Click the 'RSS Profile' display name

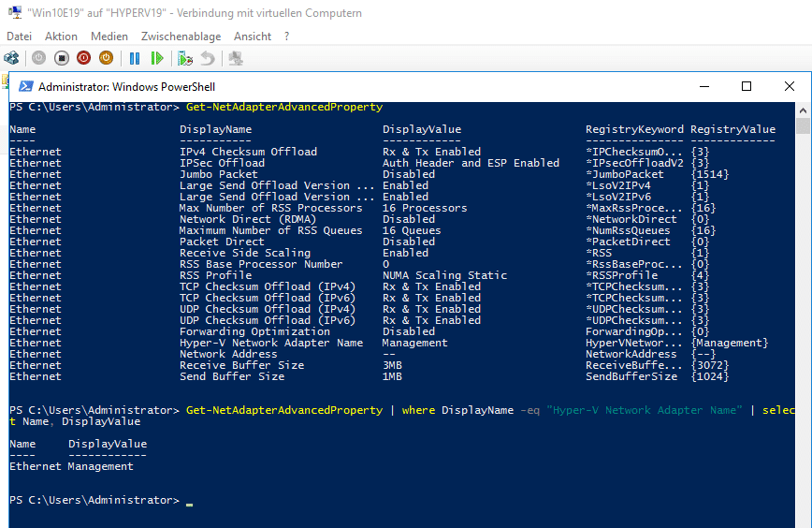(x=215, y=275)
